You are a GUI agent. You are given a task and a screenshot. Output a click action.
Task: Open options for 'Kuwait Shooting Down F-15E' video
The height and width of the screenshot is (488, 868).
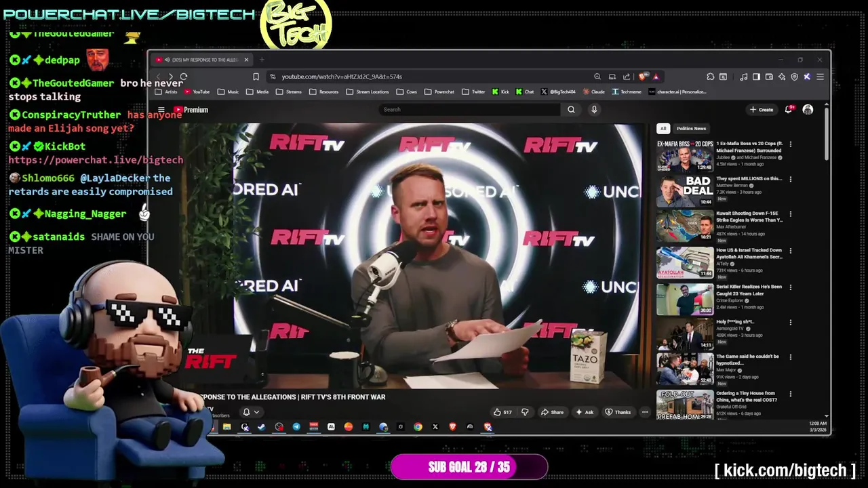coord(790,214)
